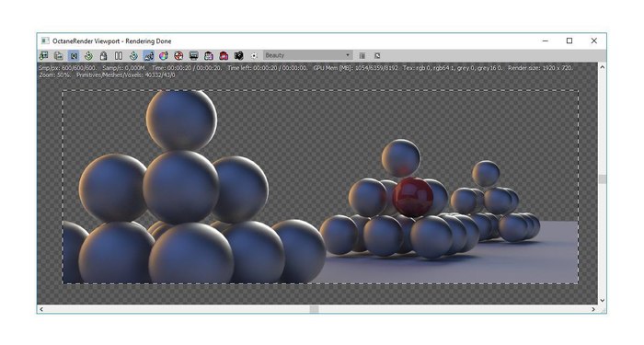The height and width of the screenshot is (345, 644).
Task: Toggle the highlighted render region icon
Action: pos(74,55)
